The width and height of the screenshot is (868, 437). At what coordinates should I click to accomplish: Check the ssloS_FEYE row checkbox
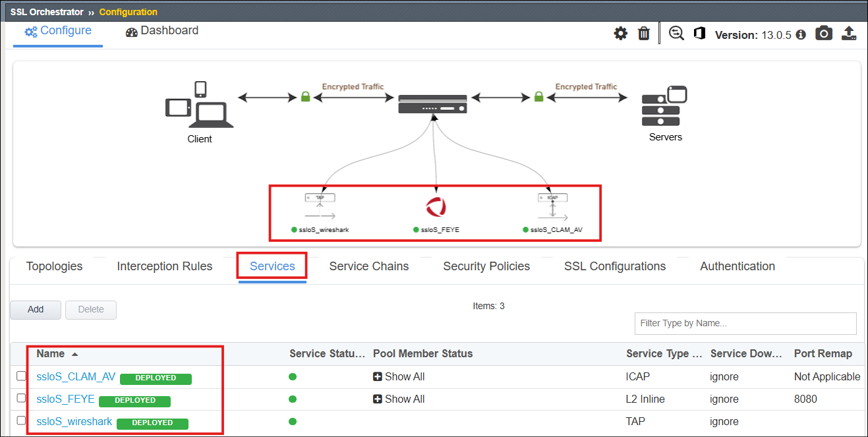(22, 398)
